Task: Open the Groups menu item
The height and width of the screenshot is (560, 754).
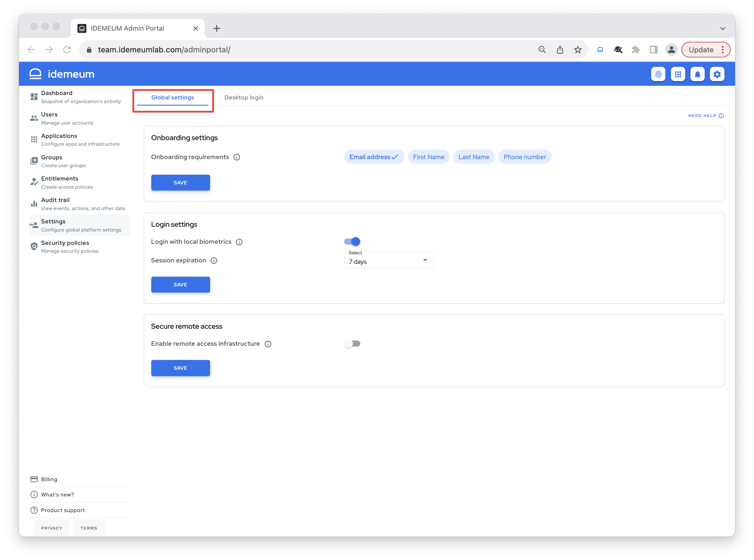Action: click(80, 161)
